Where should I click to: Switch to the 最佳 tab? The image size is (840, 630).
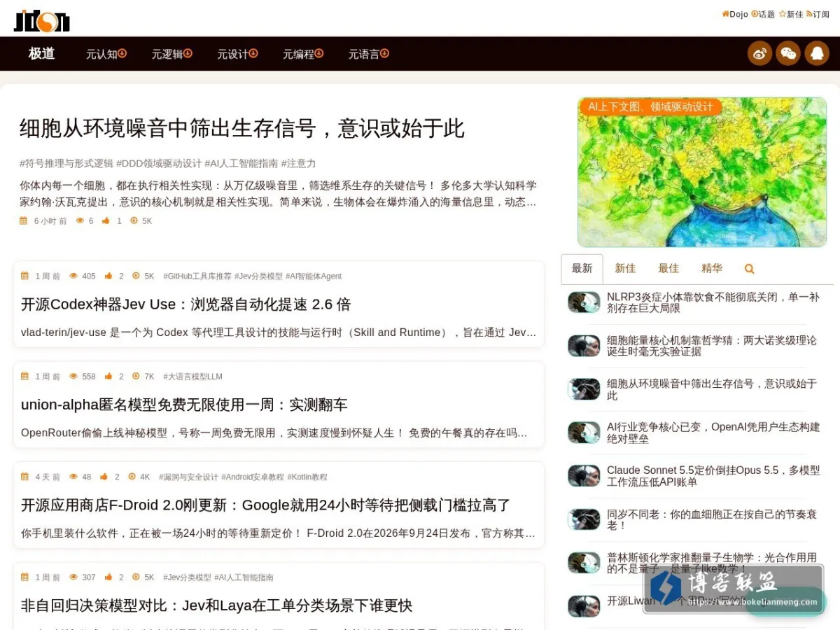[668, 269]
